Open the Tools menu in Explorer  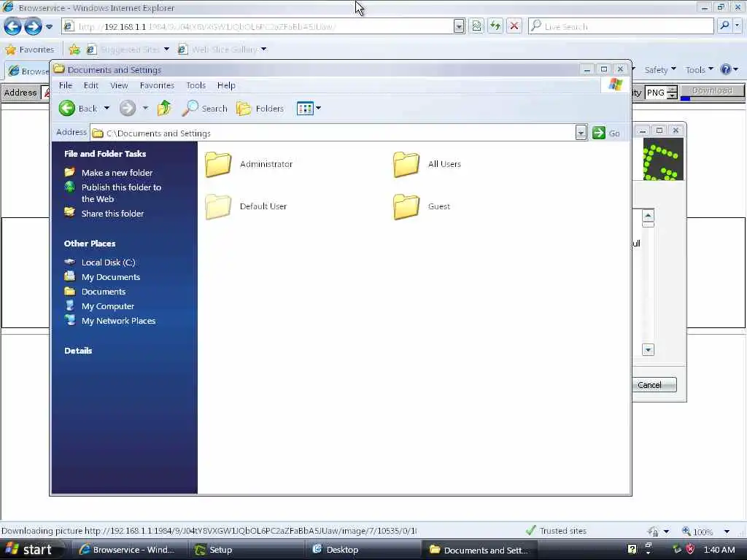pyautogui.click(x=196, y=85)
